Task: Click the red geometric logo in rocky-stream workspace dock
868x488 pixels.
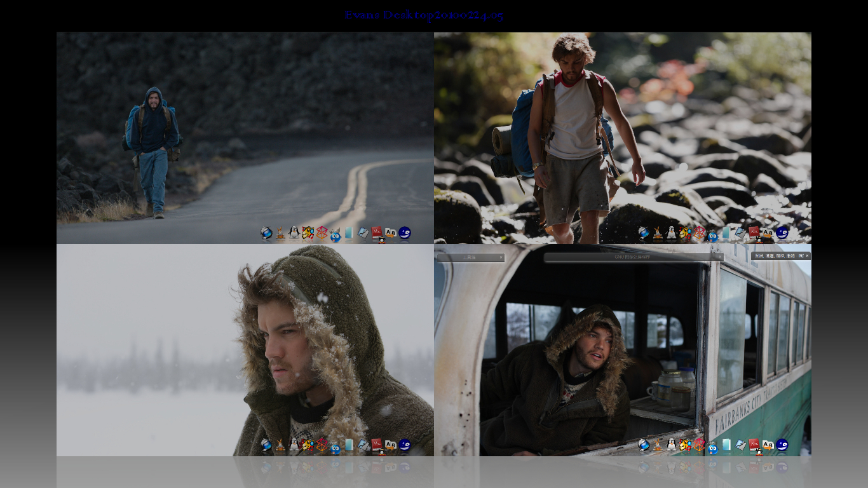Action: click(700, 233)
